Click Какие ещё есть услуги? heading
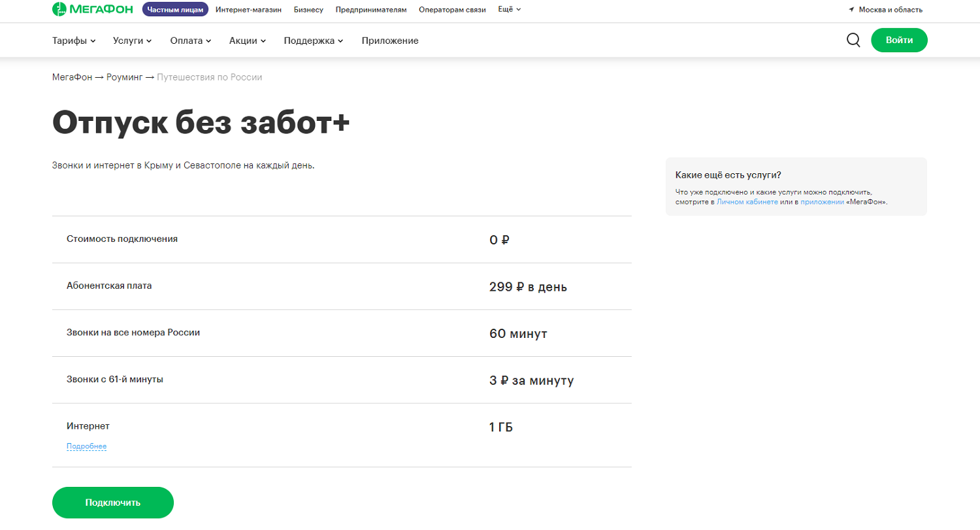980x530 pixels. click(728, 175)
